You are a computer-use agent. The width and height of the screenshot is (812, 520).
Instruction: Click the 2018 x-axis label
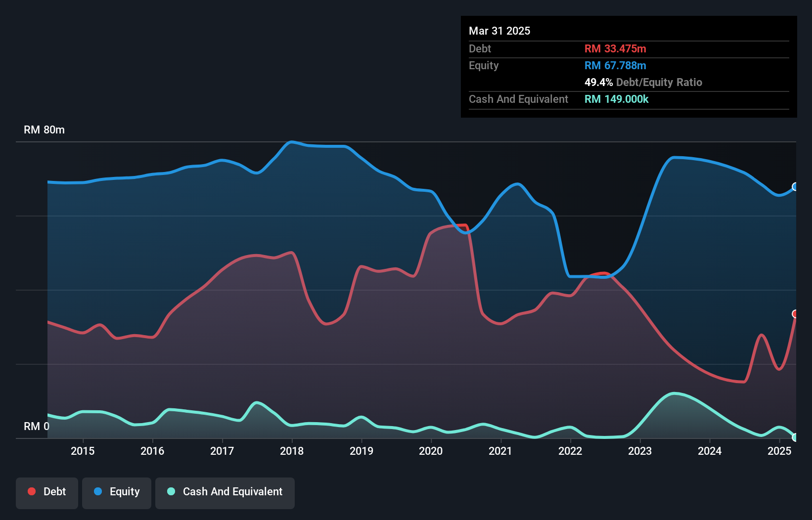pos(292,451)
